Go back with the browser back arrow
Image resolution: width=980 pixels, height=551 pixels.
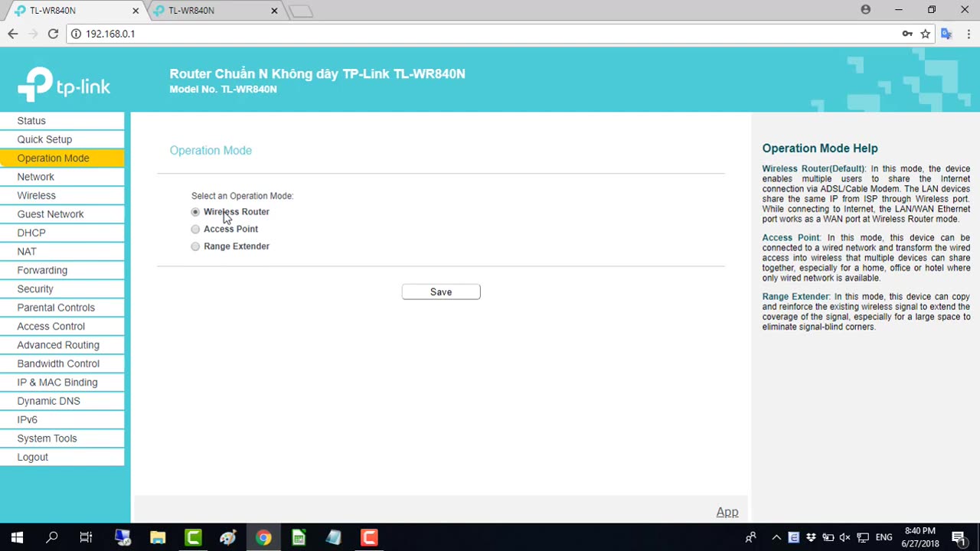click(13, 34)
